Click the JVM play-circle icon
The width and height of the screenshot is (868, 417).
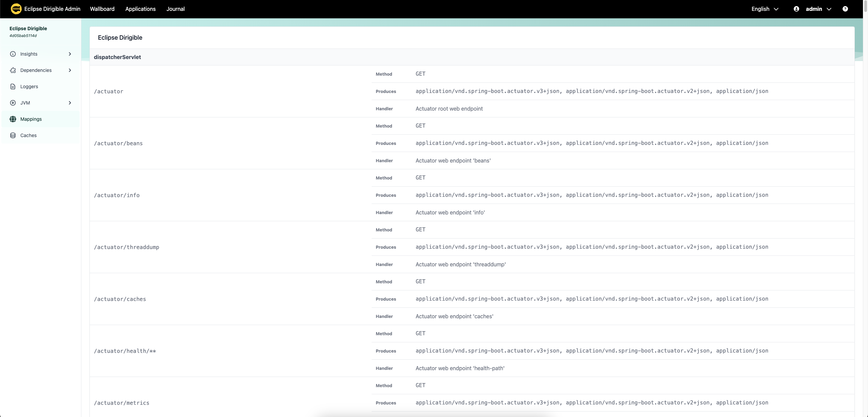(x=13, y=103)
